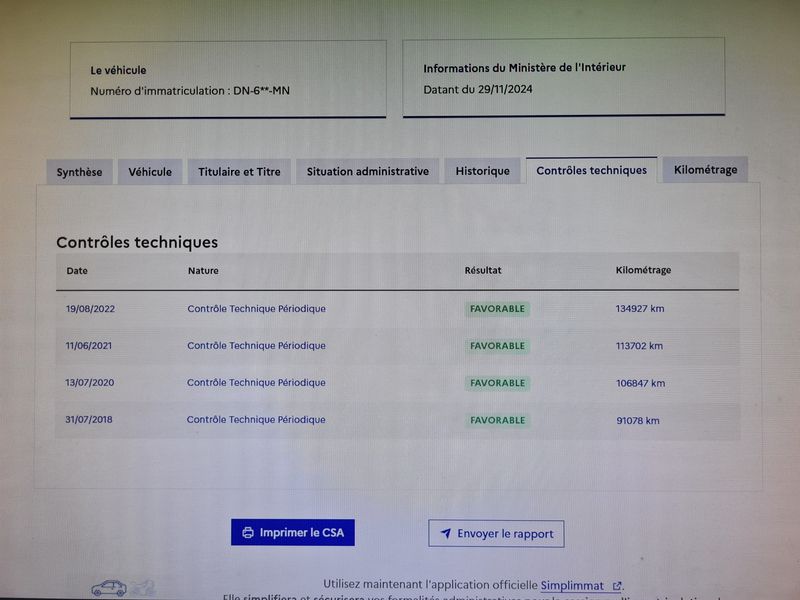Viewport: 800px width, 600px height.
Task: Click the 91078 km mileage value
Action: pos(638,421)
